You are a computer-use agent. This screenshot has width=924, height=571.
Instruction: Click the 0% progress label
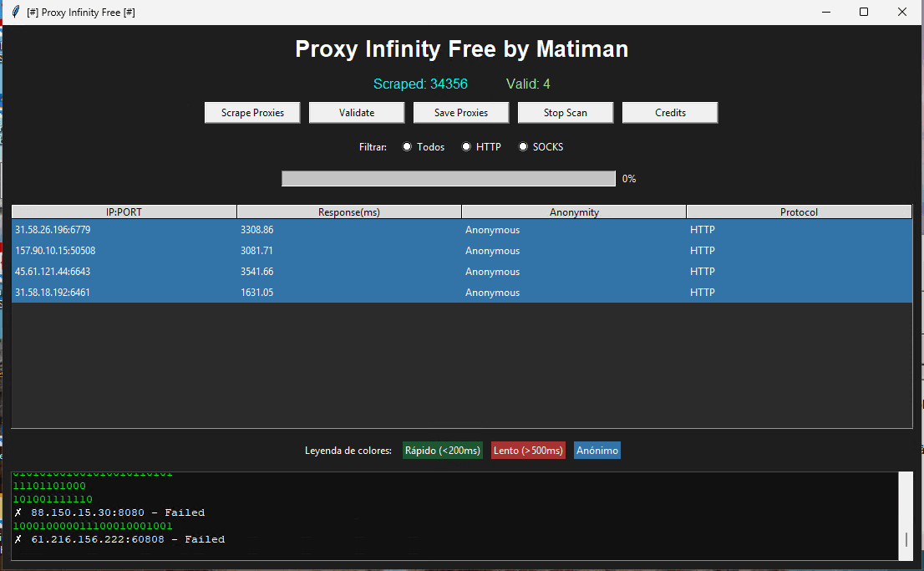click(x=629, y=179)
